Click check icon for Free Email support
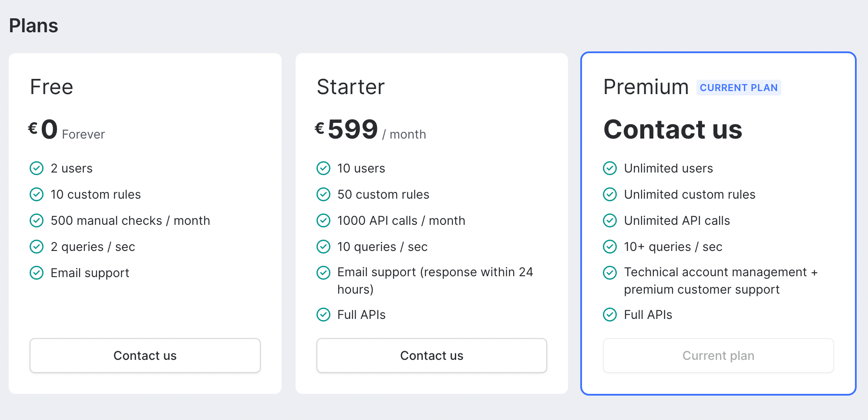Viewport: 868px width, 420px height. click(37, 273)
